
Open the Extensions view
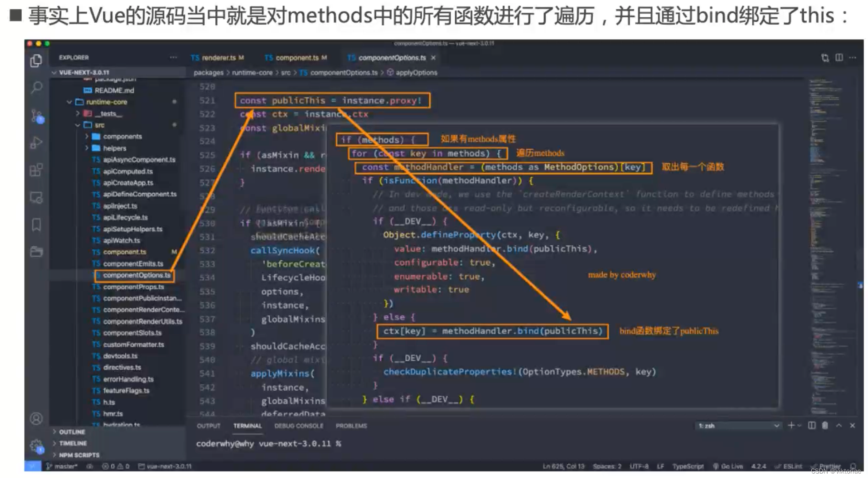coord(36,170)
